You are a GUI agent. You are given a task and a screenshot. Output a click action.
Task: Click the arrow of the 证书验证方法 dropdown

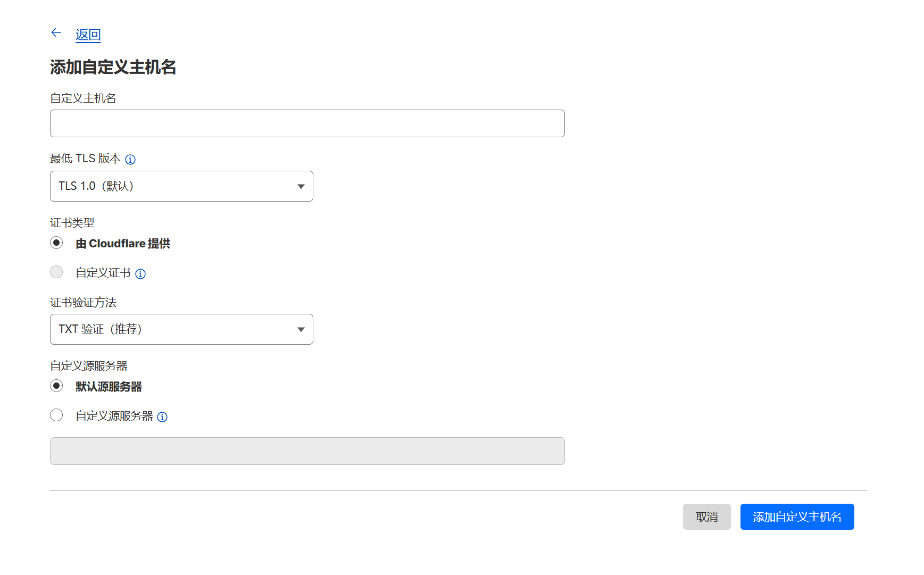click(301, 329)
